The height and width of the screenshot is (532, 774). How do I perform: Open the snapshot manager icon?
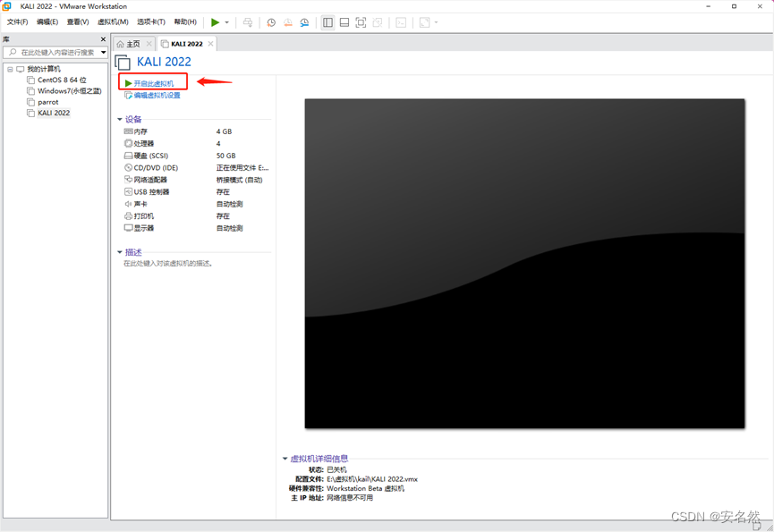tap(304, 22)
